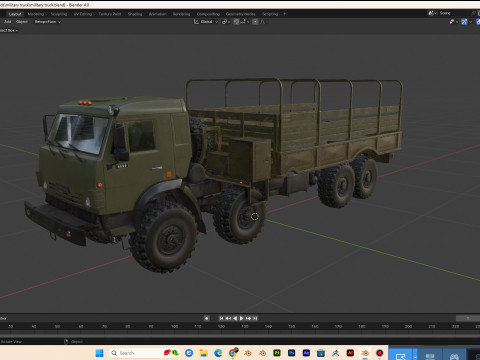Click frame 200 on timeline ruler

point(408,326)
